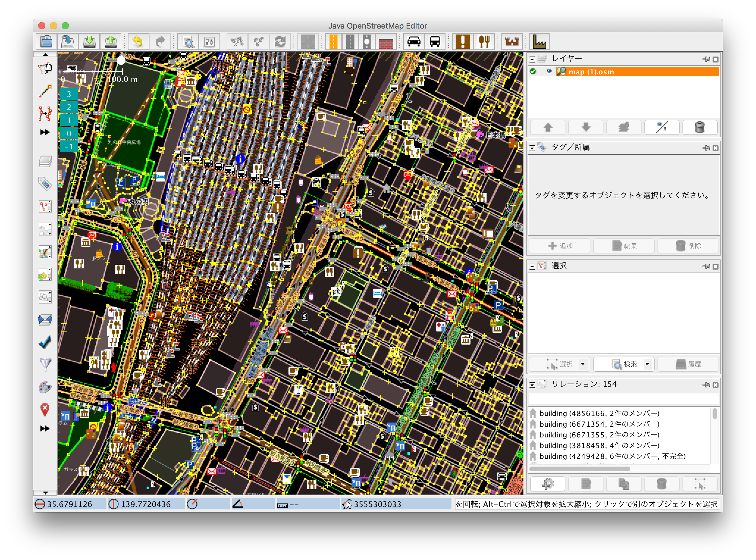Open the Search objects magnifier icon

[188, 42]
